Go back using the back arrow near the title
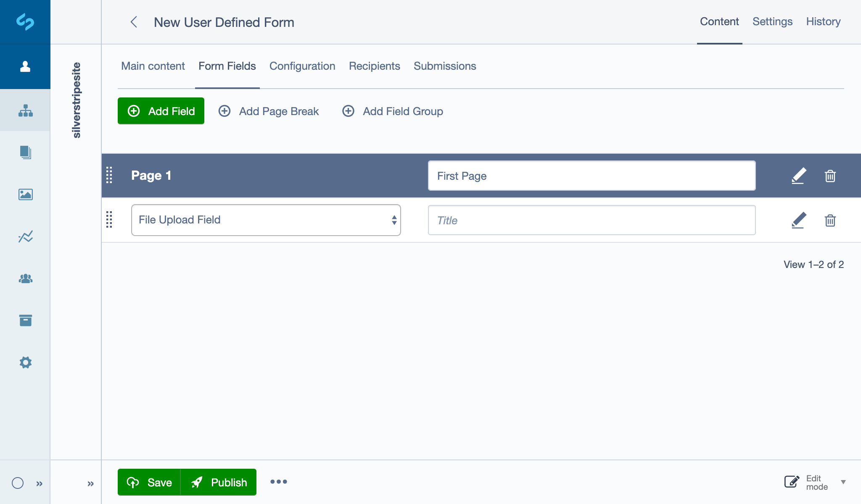Screen dimensions: 861x504 (134, 22)
